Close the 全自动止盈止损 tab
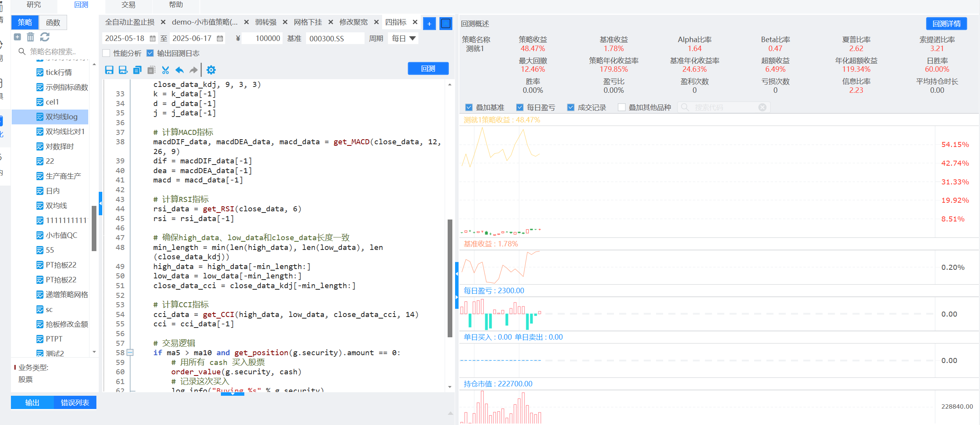The height and width of the screenshot is (425, 980). coord(163,22)
